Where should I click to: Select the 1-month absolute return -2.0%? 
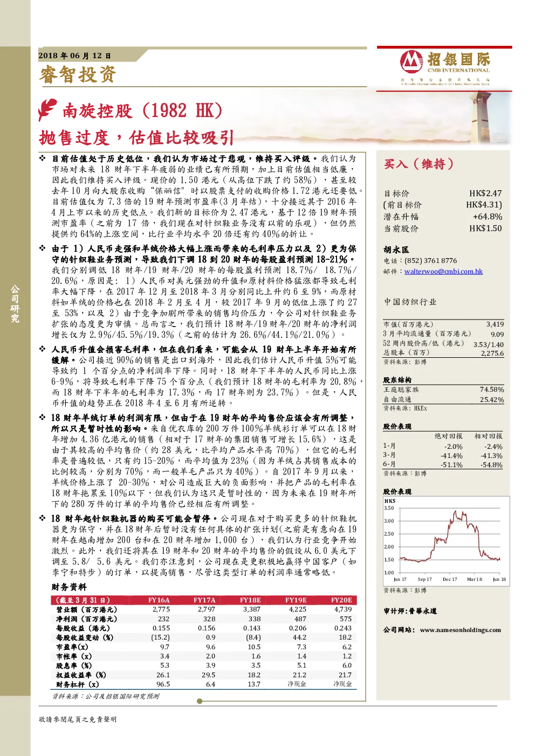[x=453, y=447]
